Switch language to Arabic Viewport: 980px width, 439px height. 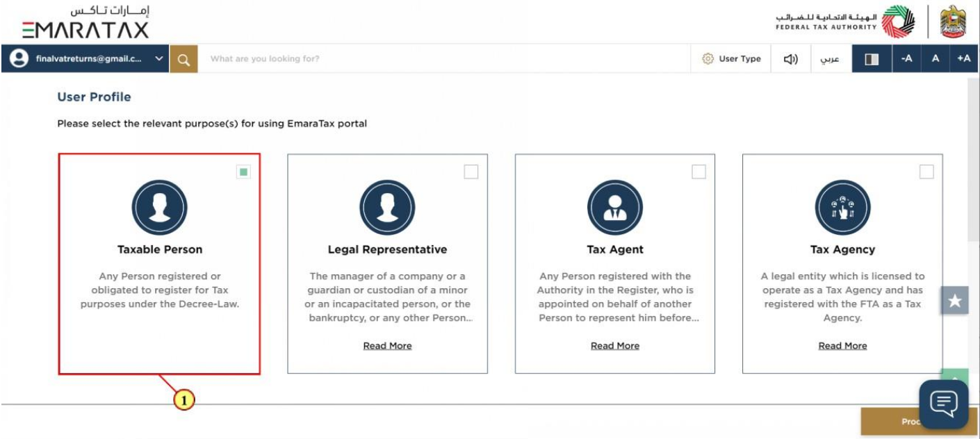click(830, 59)
